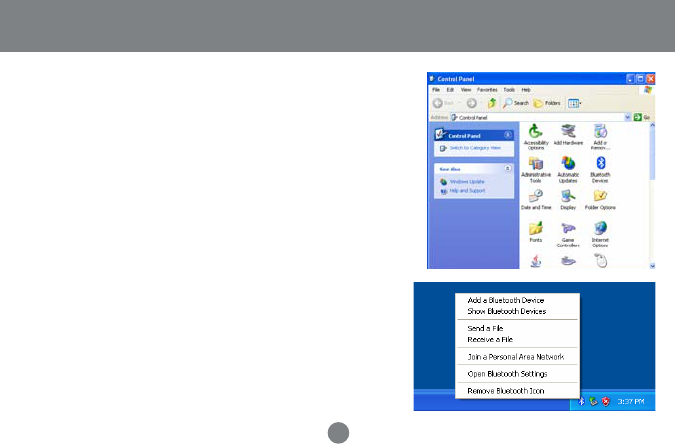Open the Internet Options icon
This screenshot has height=444, width=675.
coord(600,235)
